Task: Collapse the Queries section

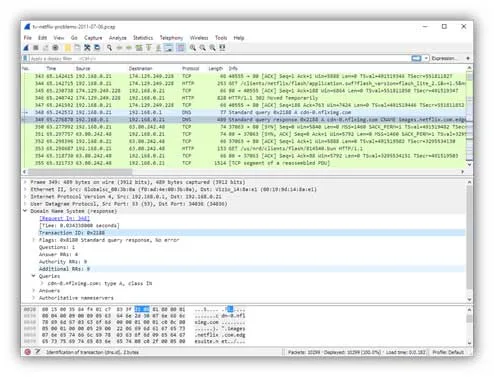Action: (x=34, y=276)
